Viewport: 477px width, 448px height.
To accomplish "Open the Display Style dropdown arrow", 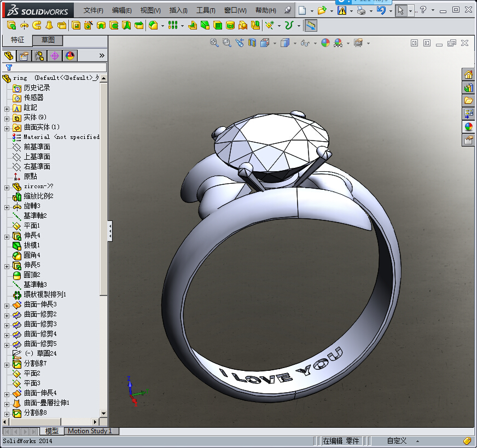I will pyautogui.click(x=295, y=43).
